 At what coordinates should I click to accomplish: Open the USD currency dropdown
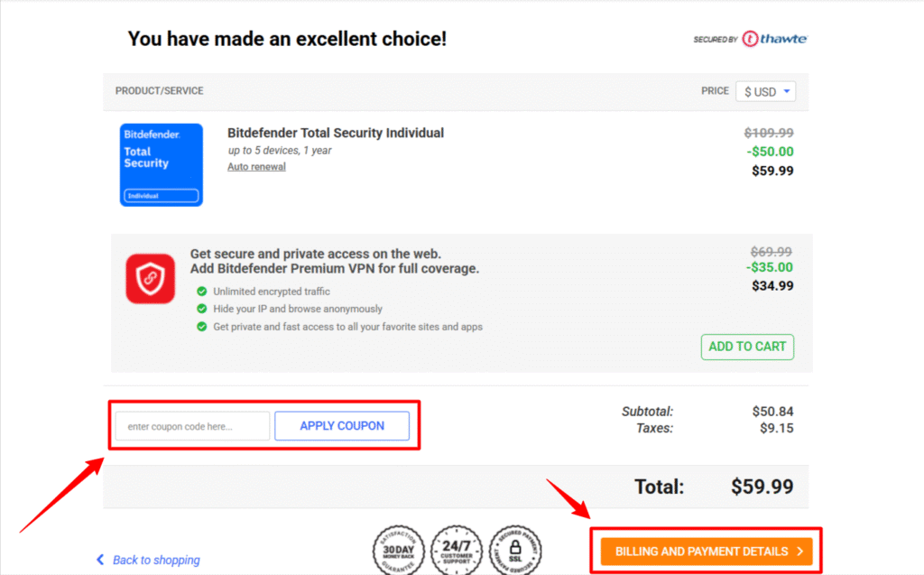tap(765, 91)
